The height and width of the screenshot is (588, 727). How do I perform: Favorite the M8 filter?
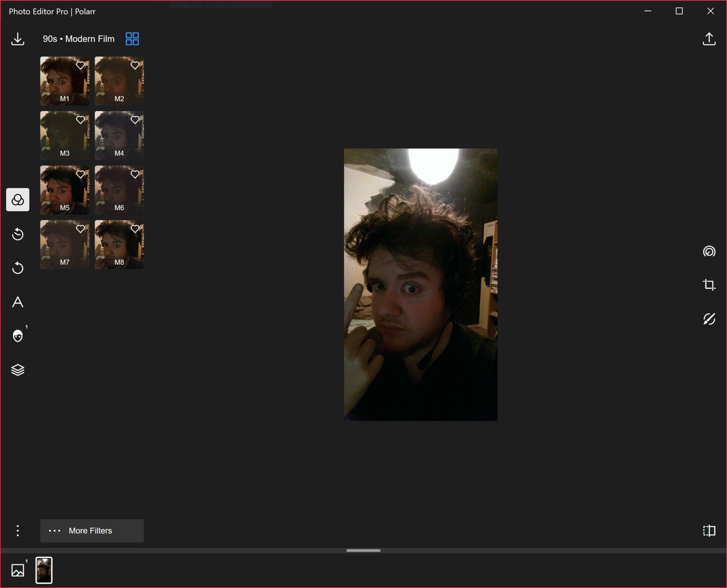(134, 228)
